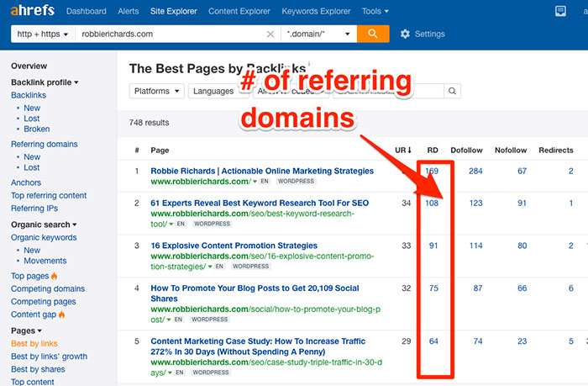The width and height of the screenshot is (588, 386).
Task: Open the Backlinks sidebar link
Action: pyautogui.click(x=29, y=95)
